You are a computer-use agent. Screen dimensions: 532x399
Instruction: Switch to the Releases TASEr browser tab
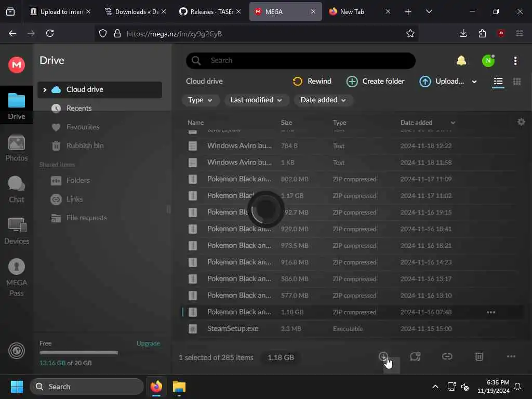pos(210,11)
